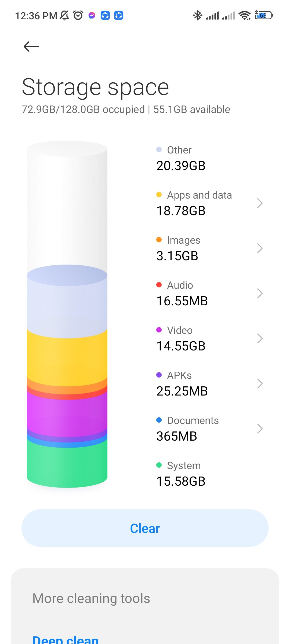Tap the muted bell status icon
The width and height of the screenshot is (290, 644).
click(x=64, y=15)
